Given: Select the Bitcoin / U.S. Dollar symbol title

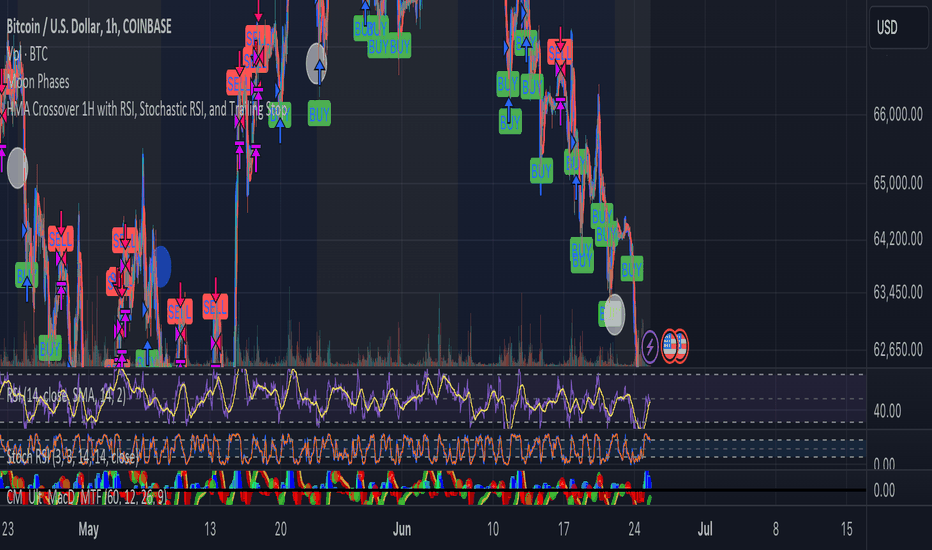Looking at the screenshot, I should tap(89, 26).
